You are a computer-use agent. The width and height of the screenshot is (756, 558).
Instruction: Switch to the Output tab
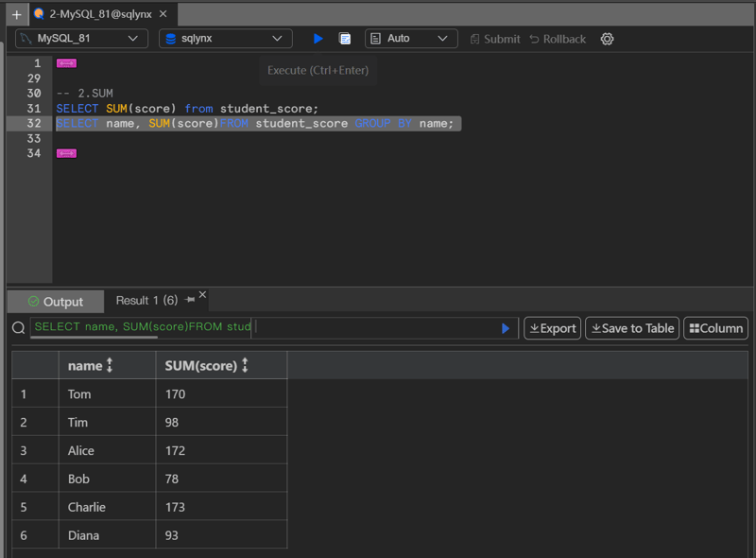tap(56, 302)
